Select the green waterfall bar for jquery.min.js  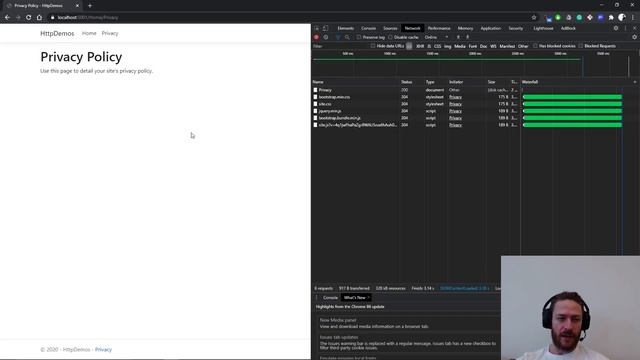(572, 111)
